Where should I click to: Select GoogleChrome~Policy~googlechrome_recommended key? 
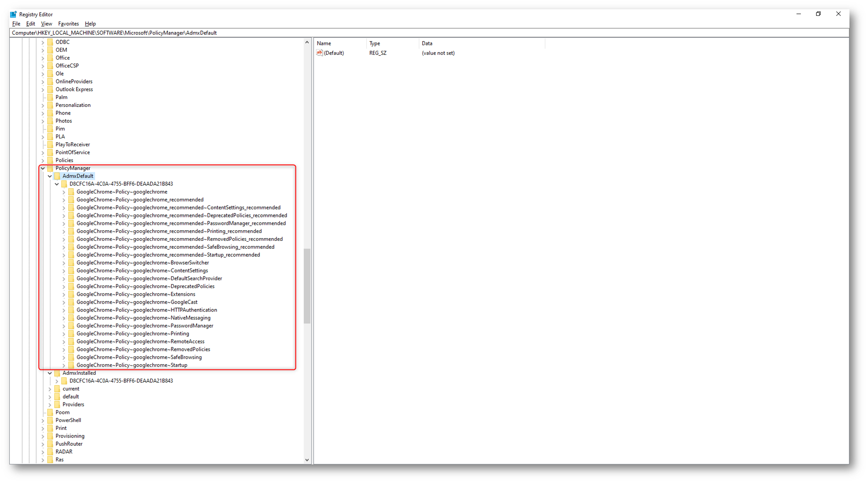point(140,200)
